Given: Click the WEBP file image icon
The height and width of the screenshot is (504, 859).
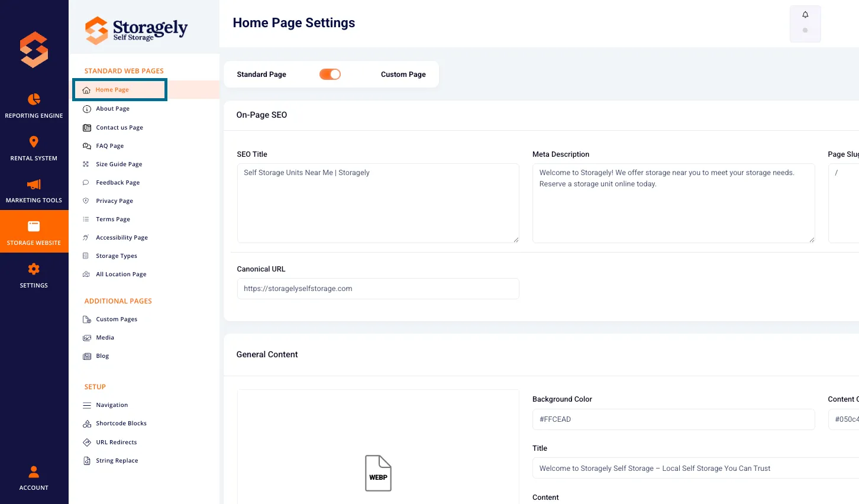Looking at the screenshot, I should point(379,473).
